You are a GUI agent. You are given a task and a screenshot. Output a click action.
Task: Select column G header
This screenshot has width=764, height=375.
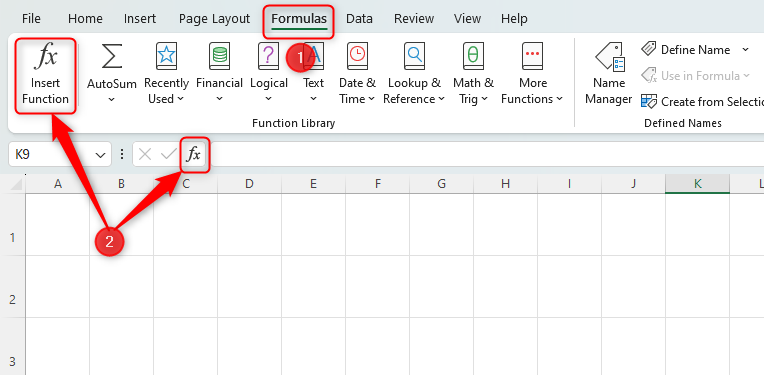441,184
